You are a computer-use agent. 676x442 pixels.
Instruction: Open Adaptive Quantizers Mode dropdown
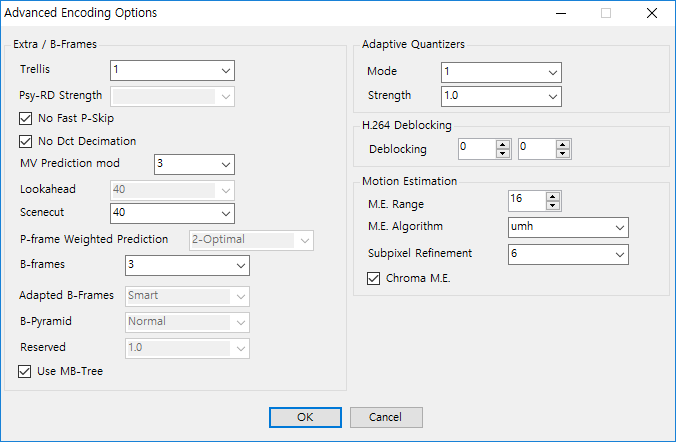(x=501, y=72)
